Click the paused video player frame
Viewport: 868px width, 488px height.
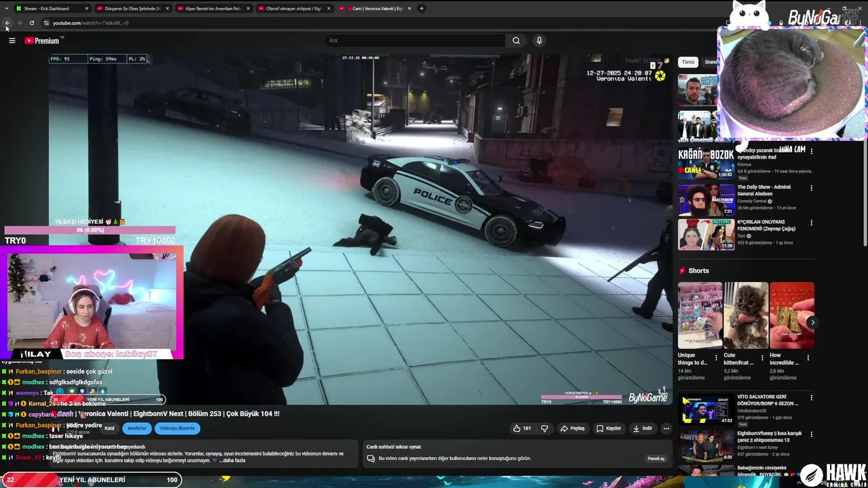(x=360, y=229)
